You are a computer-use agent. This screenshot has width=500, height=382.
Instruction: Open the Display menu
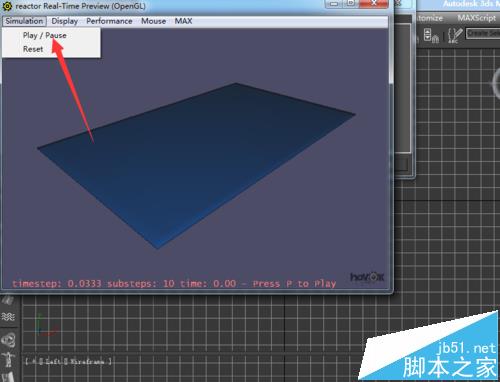click(x=65, y=21)
